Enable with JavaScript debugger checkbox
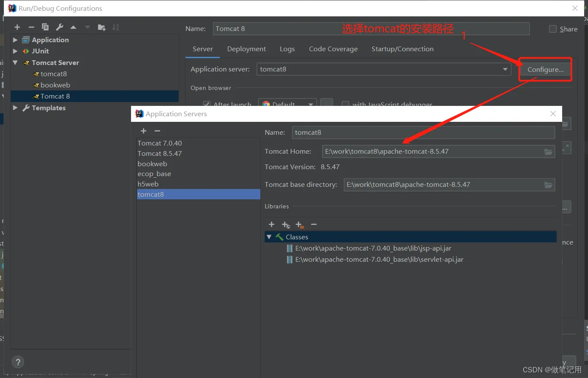This screenshot has height=378, width=588. click(345, 105)
